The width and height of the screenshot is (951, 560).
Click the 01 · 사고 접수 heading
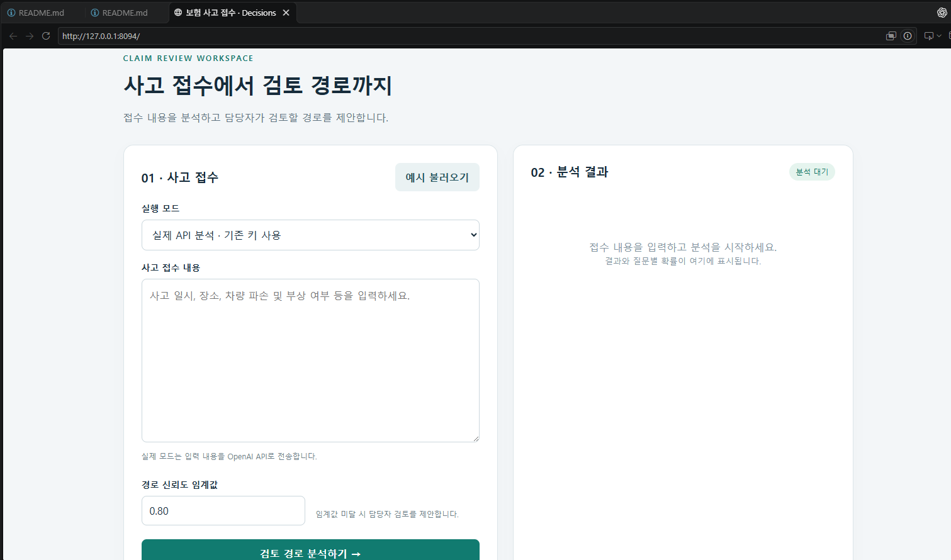pos(180,177)
